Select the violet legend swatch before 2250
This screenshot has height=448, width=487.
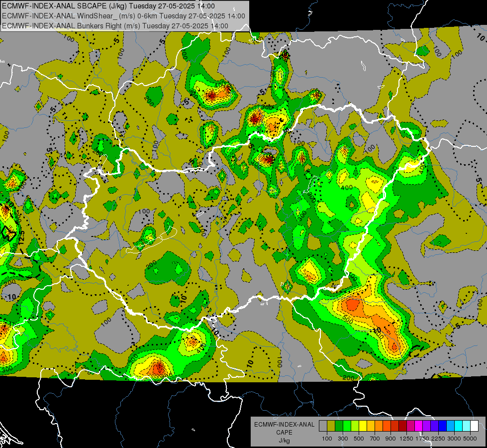[x=434, y=426]
